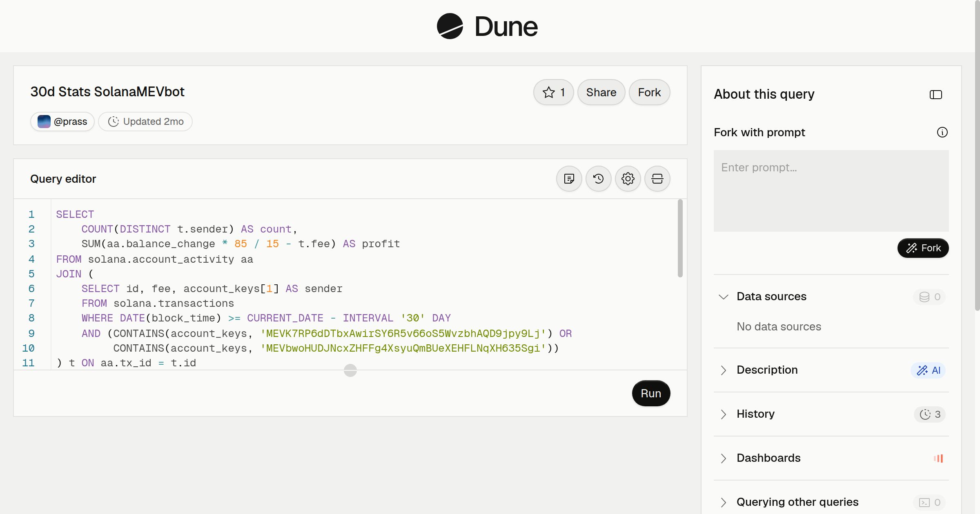Click the editor resize handle below code

pos(350,370)
